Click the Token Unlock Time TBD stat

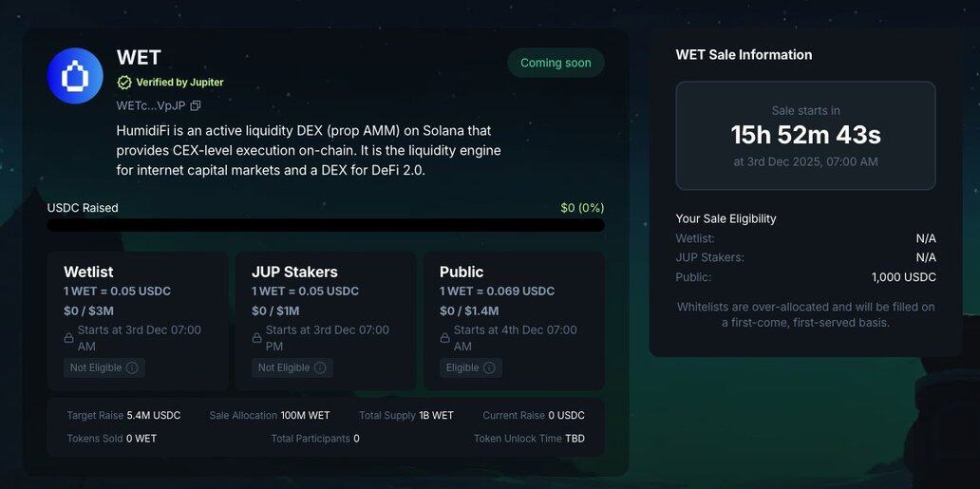tap(529, 439)
